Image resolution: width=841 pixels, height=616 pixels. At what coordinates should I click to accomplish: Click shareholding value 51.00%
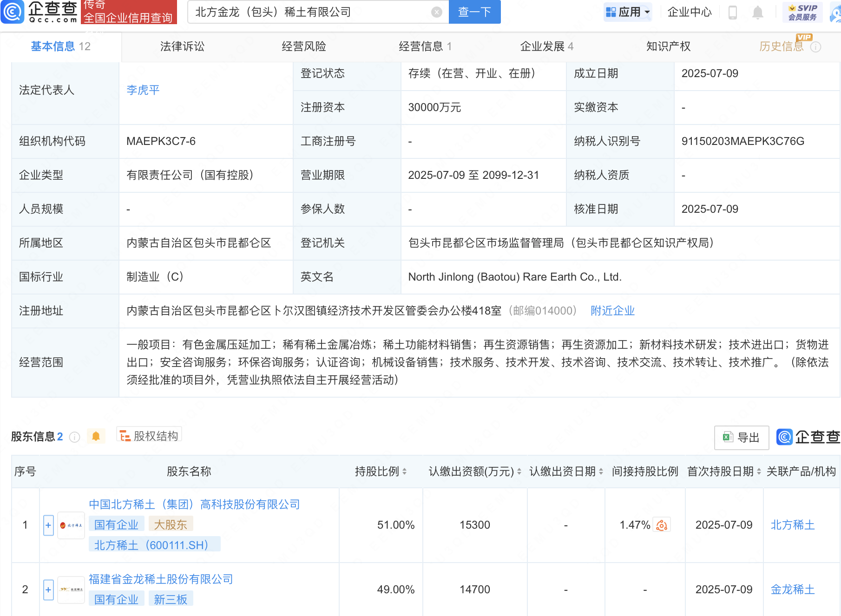pyautogui.click(x=396, y=525)
